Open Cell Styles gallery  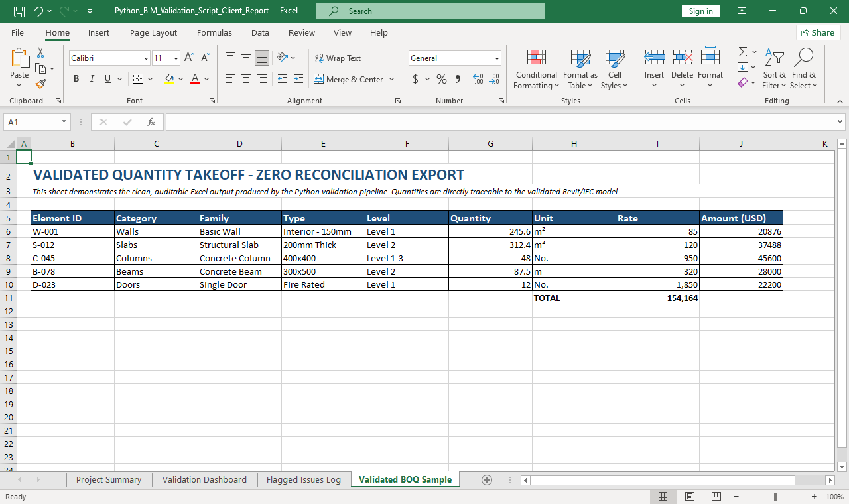614,69
